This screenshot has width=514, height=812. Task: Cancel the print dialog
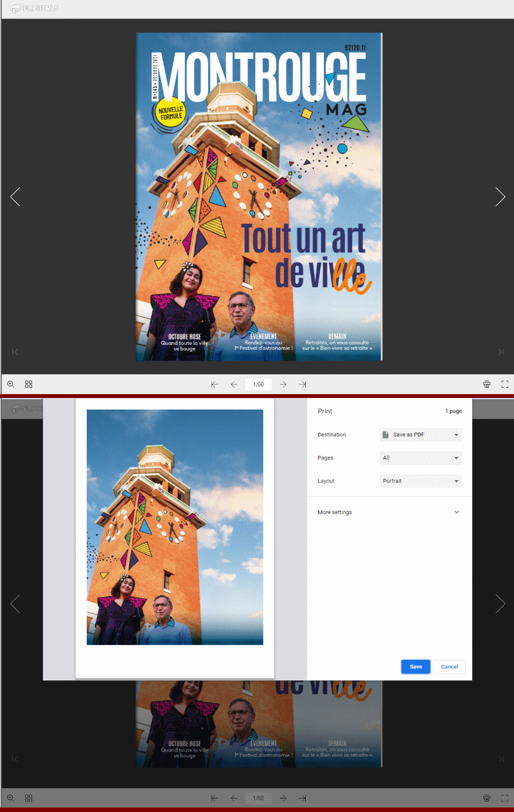click(450, 667)
